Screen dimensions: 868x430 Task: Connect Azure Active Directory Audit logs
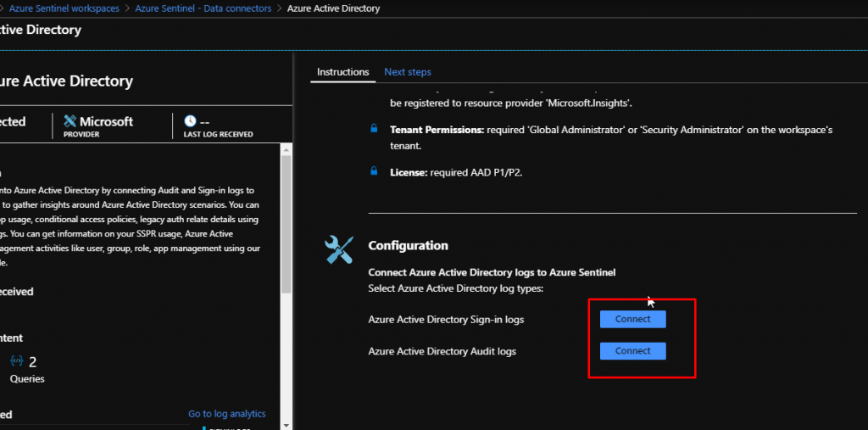click(x=632, y=351)
